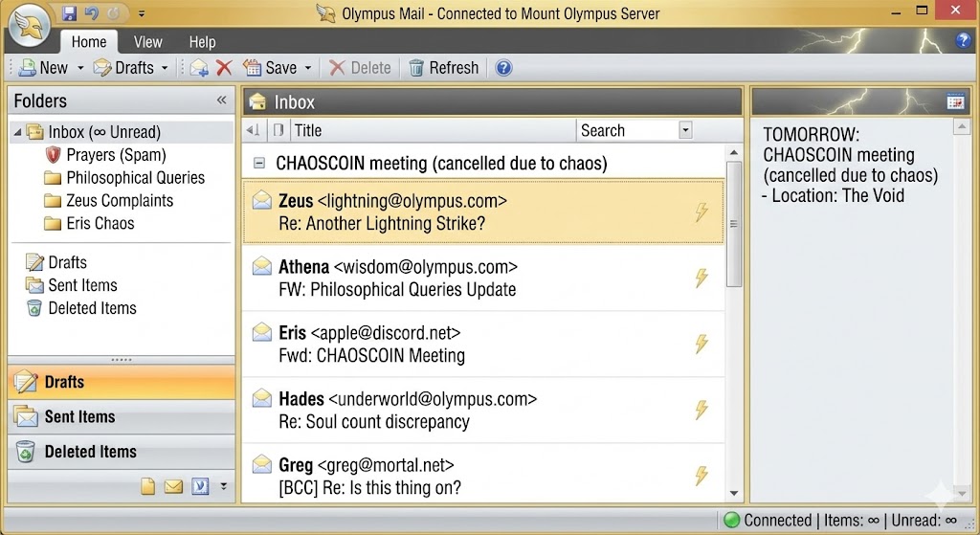Image resolution: width=980 pixels, height=535 pixels.
Task: Toggle lightning flag on Greg email
Action: coord(702,476)
